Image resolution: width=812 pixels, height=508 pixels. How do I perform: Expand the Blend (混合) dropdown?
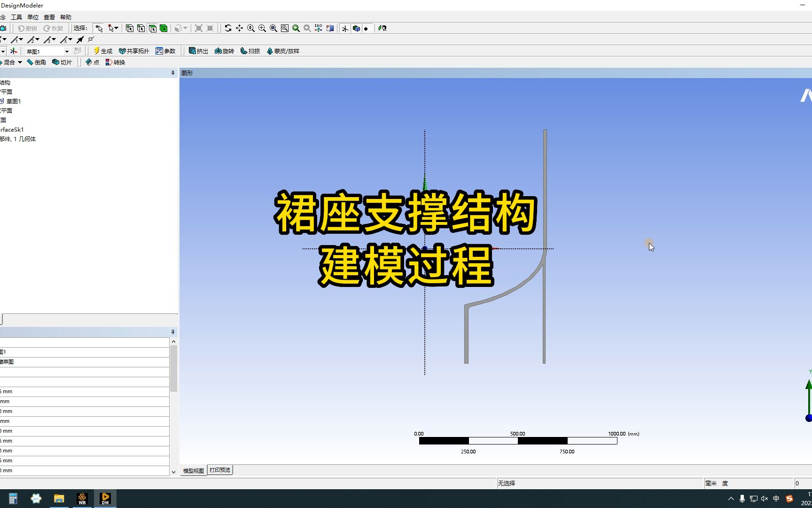[20, 62]
